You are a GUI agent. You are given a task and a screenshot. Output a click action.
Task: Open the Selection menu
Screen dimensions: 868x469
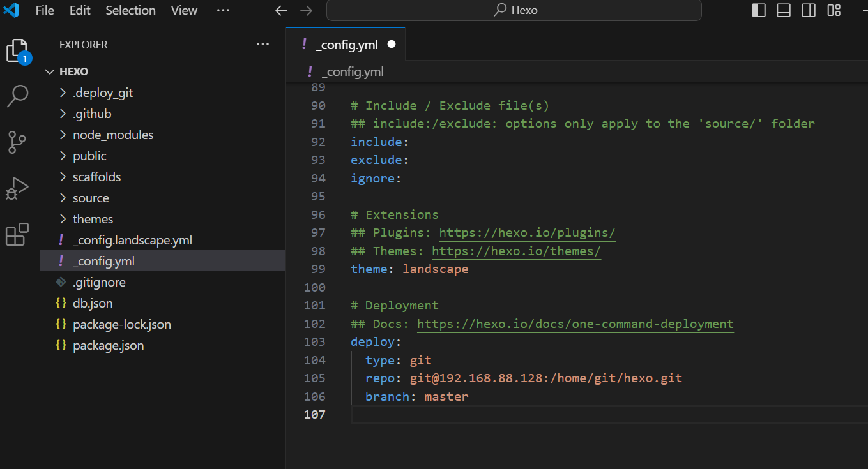point(130,11)
